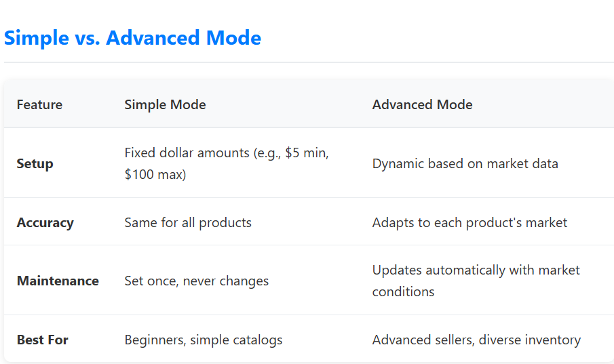This screenshot has height=364, width=614.
Task: Select the Maintenance row label
Action: pos(58,281)
